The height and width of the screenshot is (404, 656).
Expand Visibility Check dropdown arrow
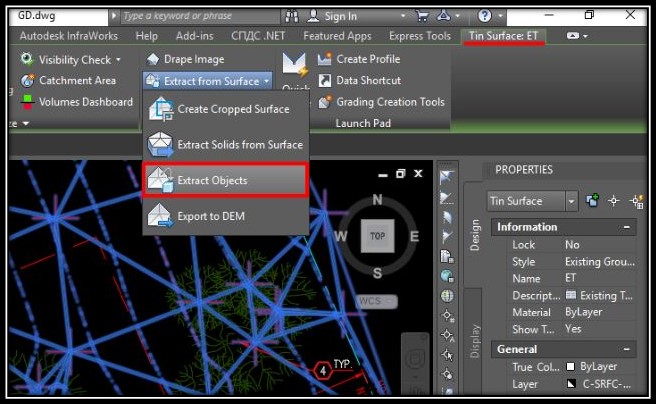[118, 60]
